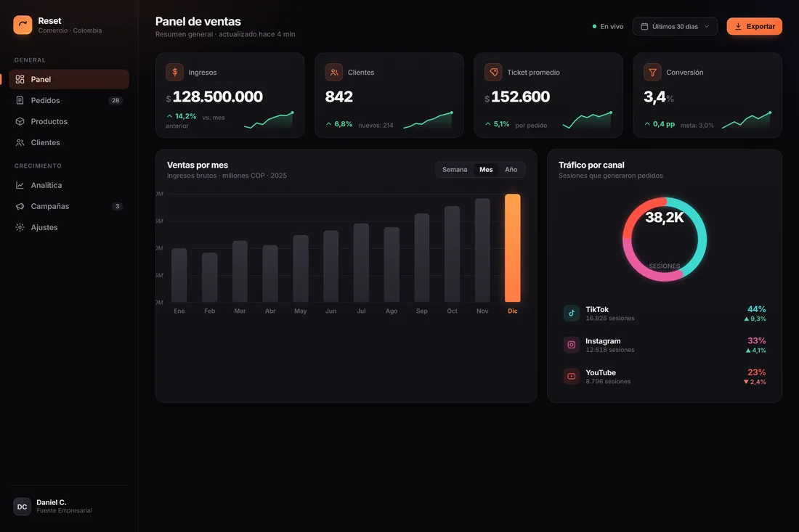Click the YouTube channel icon
This screenshot has width=799, height=532.
571,376
